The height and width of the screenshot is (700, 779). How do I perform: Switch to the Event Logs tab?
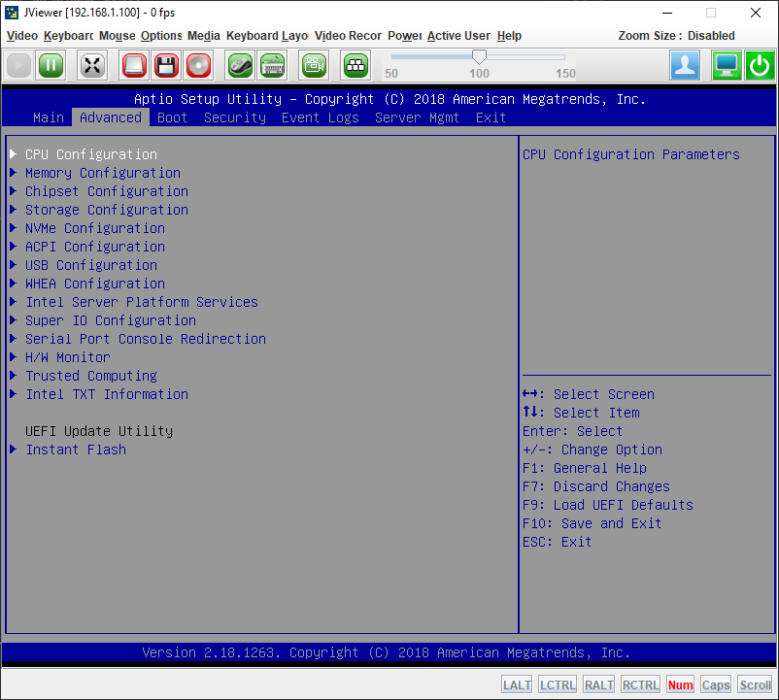click(x=320, y=117)
